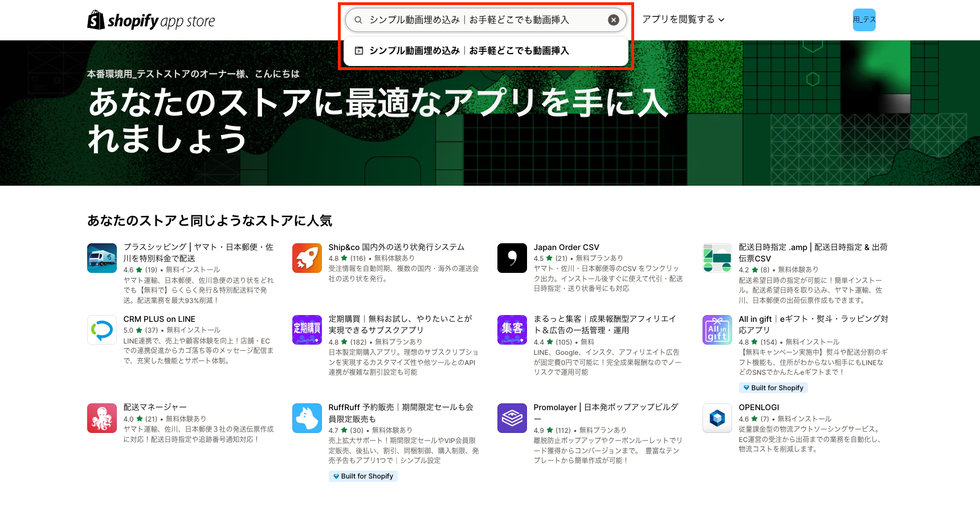Open the 配送日時指定 .amp app icon

717,258
